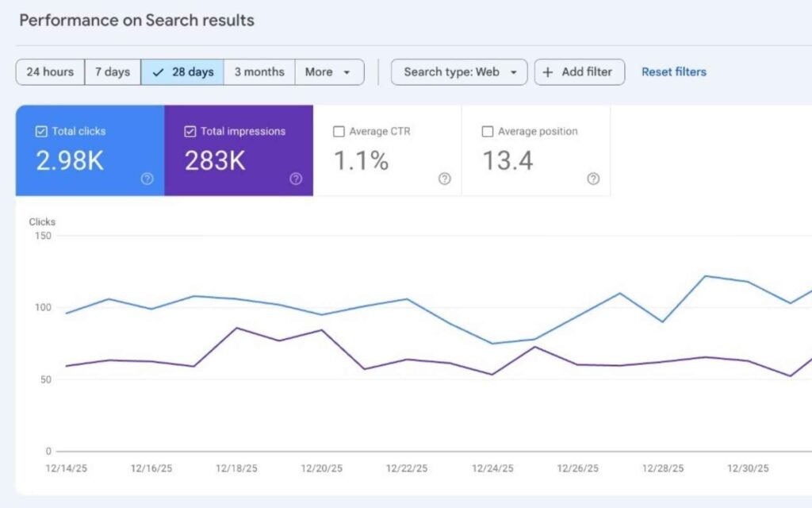Open help info for Average CTR

444,179
